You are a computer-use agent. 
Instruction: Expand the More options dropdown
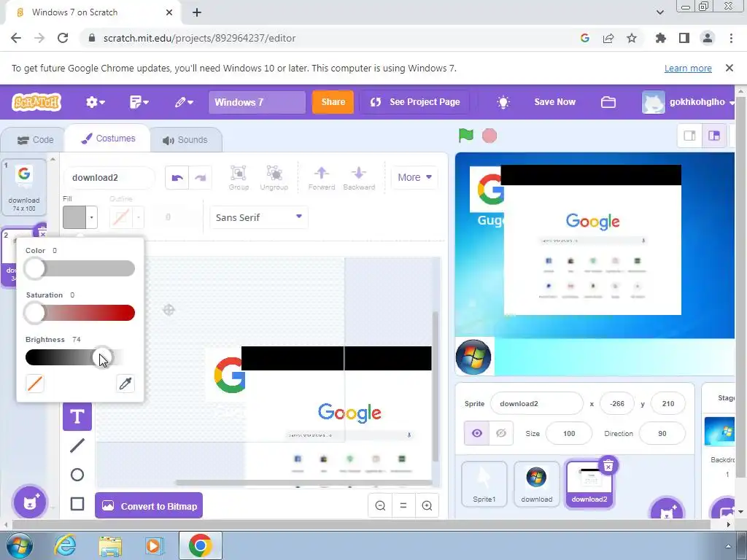(x=414, y=177)
